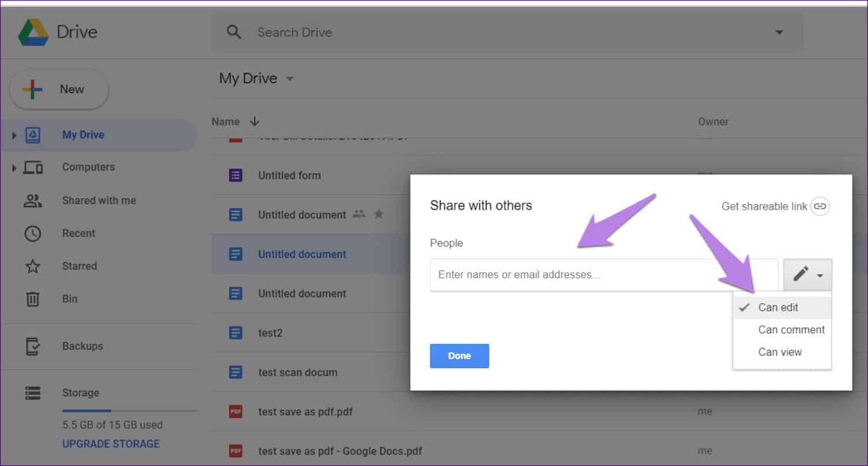Viewport: 868px width, 466px height.
Task: Expand the My Drive tree arrow
Action: coord(14,135)
